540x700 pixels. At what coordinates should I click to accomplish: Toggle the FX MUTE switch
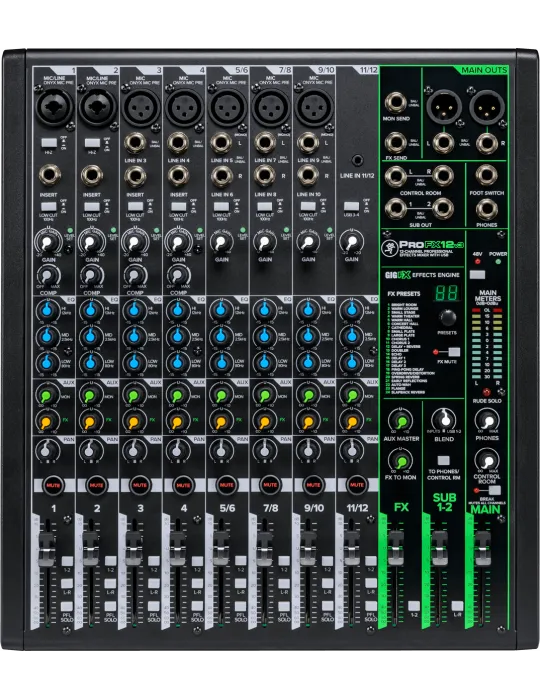[x=454, y=352]
